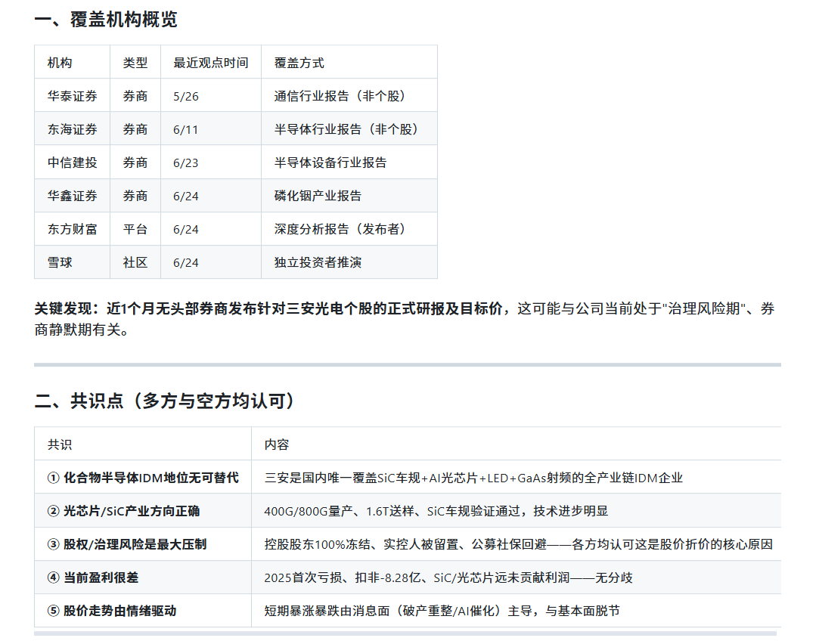Image resolution: width=819 pixels, height=644 pixels.
Task: Select the 华泰证券 table cell
Action: coord(72,96)
